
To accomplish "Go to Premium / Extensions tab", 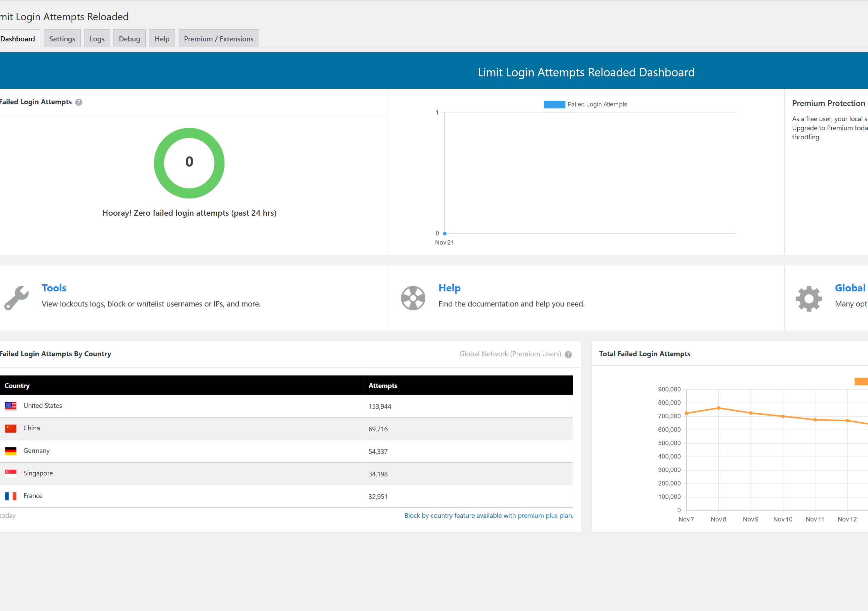I will coord(218,39).
